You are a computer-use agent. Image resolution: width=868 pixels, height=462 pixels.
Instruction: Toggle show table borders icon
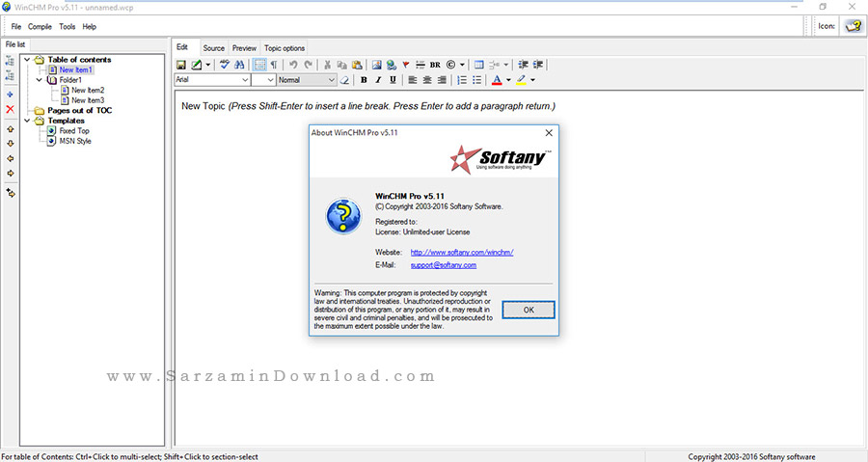pos(259,65)
